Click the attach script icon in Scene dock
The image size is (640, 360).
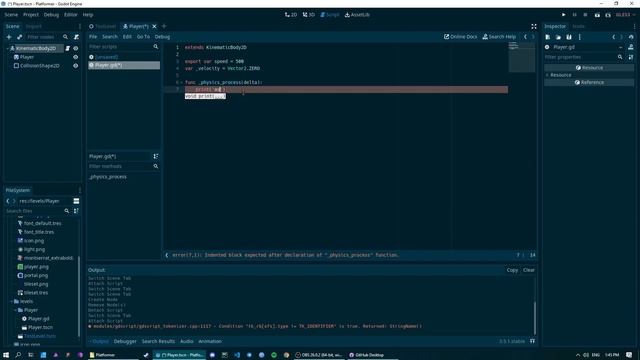coord(76,37)
